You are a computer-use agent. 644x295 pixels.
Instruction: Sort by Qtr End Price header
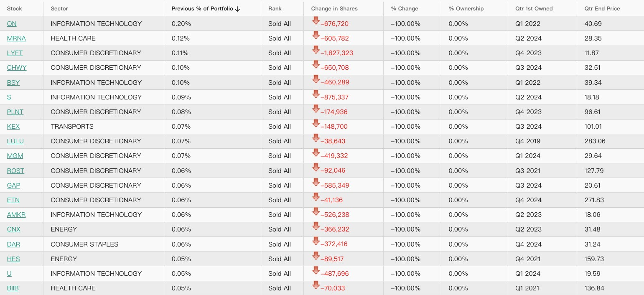click(x=602, y=8)
